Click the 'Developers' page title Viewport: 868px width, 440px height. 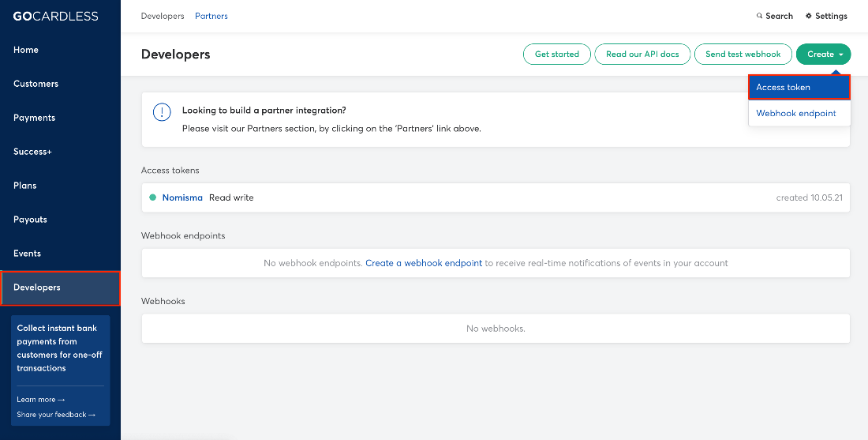click(x=175, y=55)
